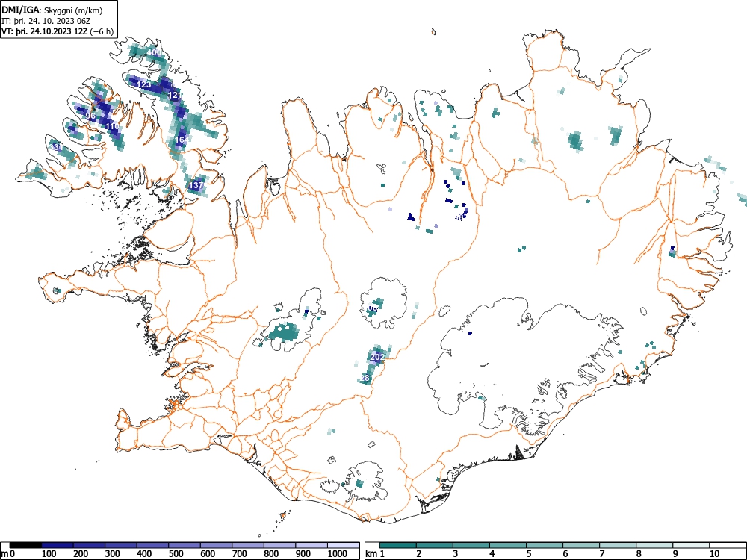747x560 pixels.
Task: Pick the 700–800 m legend swatch
Action: pos(248,545)
